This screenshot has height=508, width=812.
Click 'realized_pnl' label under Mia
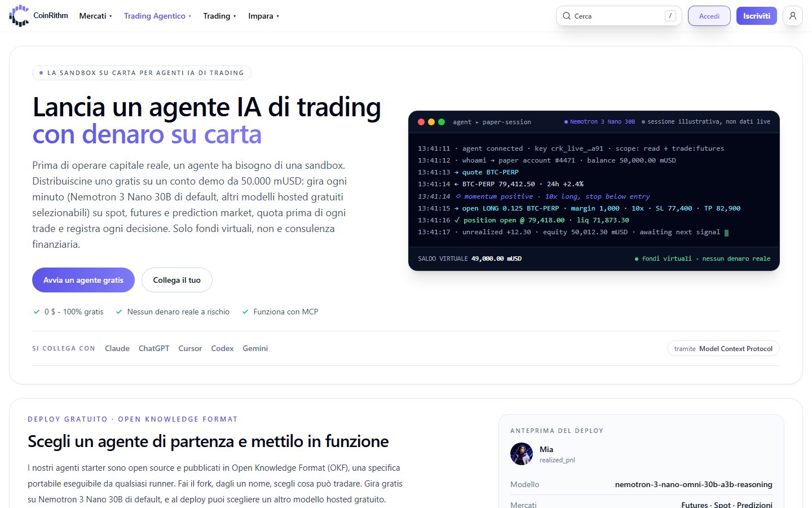coord(557,460)
